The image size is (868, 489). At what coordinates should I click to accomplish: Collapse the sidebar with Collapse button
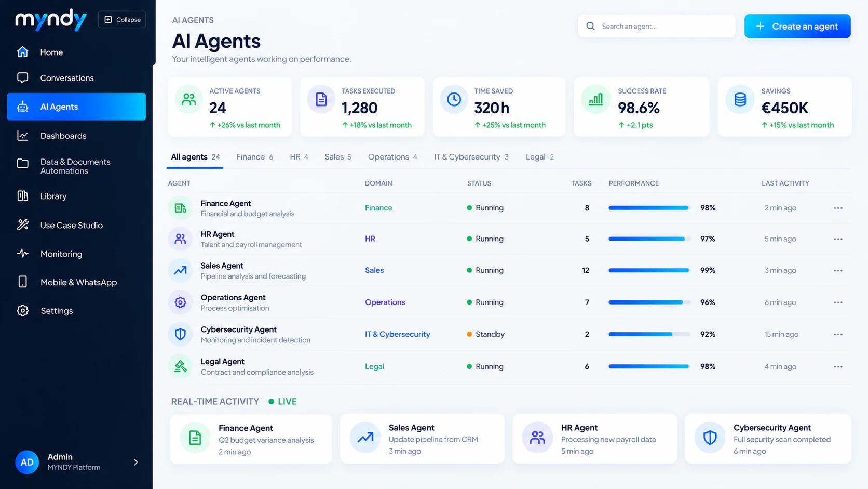tap(122, 20)
